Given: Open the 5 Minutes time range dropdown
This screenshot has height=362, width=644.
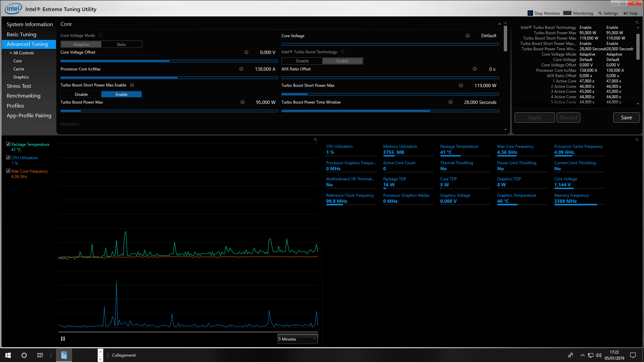Looking at the screenshot, I should click(x=298, y=339).
